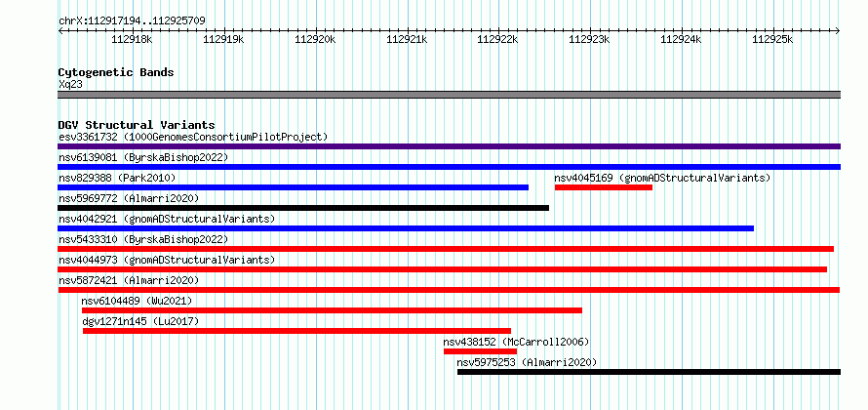Select the short red nsv438152 bar
Image resolution: width=868 pixels, height=410 pixels.
[x=481, y=351]
